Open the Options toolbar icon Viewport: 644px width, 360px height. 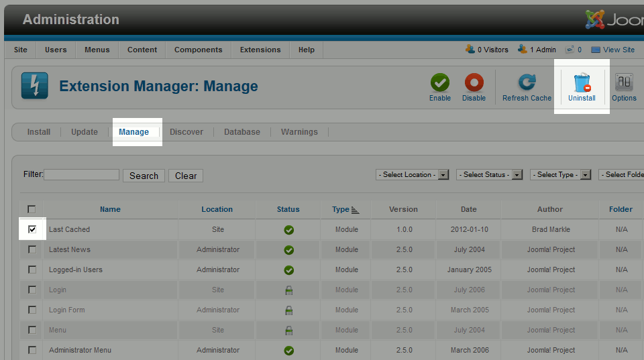[624, 82]
